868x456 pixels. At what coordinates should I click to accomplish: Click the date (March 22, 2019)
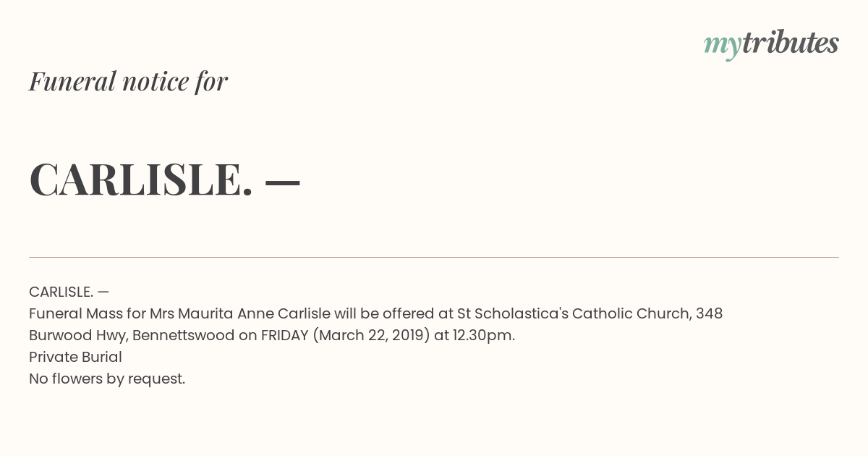coord(372,335)
